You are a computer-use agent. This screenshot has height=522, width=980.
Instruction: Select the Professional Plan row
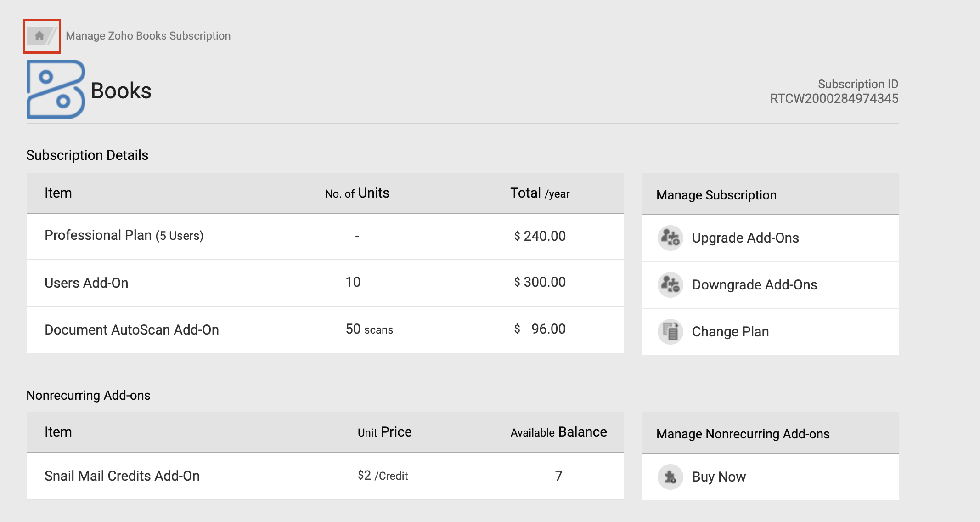pyautogui.click(x=124, y=236)
